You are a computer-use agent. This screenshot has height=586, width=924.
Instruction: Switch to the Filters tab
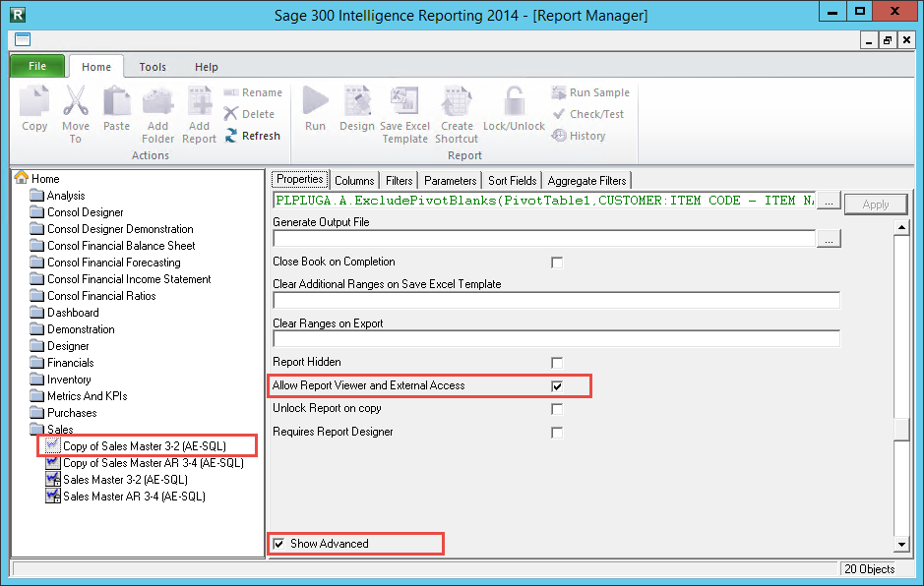coord(399,180)
